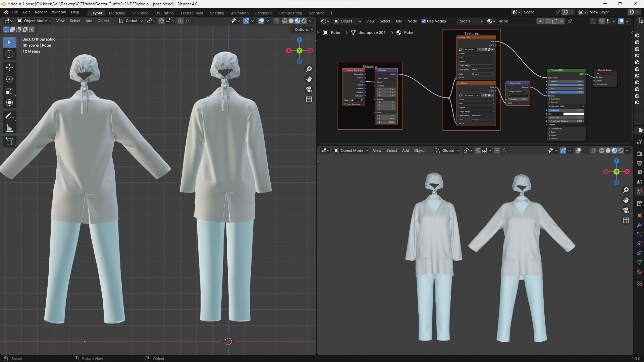Toggle fake user shield for Robe material
Screen dimensions: 644x362
point(548,21)
